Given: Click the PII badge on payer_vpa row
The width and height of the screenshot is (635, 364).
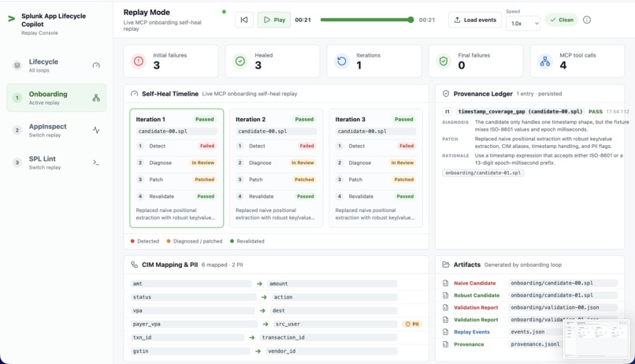Looking at the screenshot, I should click(x=412, y=324).
